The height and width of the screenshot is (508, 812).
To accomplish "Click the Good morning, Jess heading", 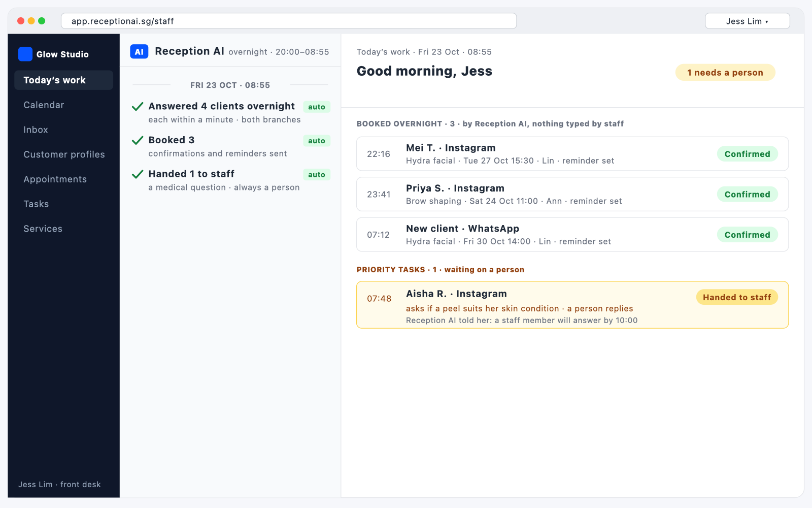I will (424, 71).
